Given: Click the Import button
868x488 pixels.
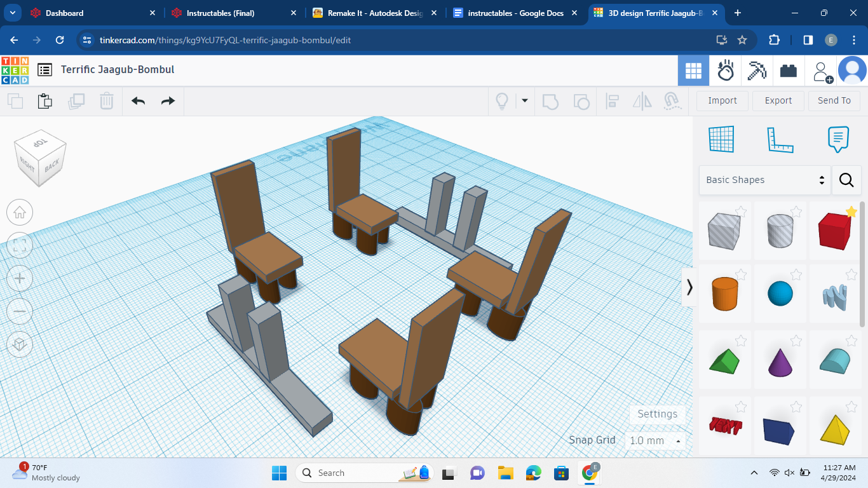Looking at the screenshot, I should tap(722, 100).
